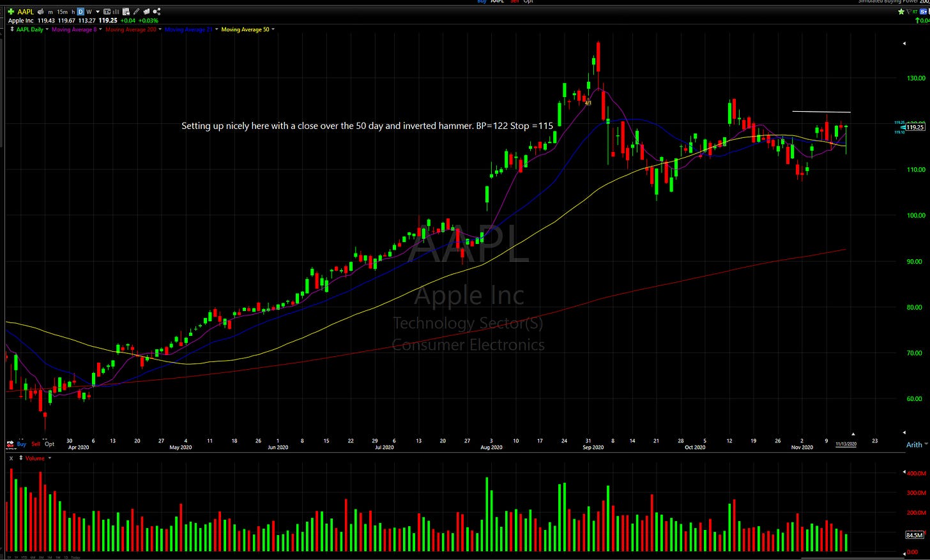Open the Moving Average 50 dropdown
Image resolution: width=930 pixels, height=560 pixels.
coord(273,29)
